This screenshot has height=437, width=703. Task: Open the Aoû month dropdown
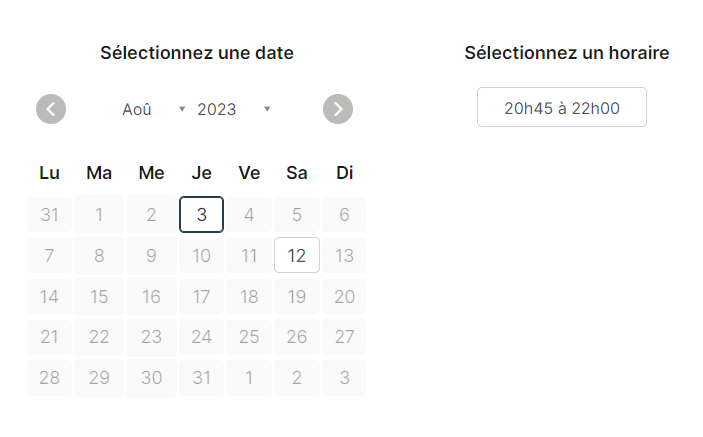coord(154,109)
